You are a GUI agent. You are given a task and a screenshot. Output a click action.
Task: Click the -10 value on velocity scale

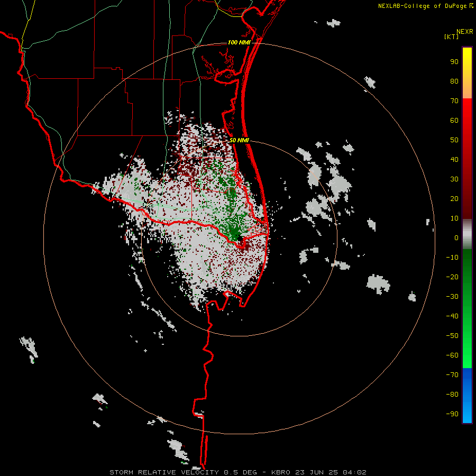[x=452, y=258]
